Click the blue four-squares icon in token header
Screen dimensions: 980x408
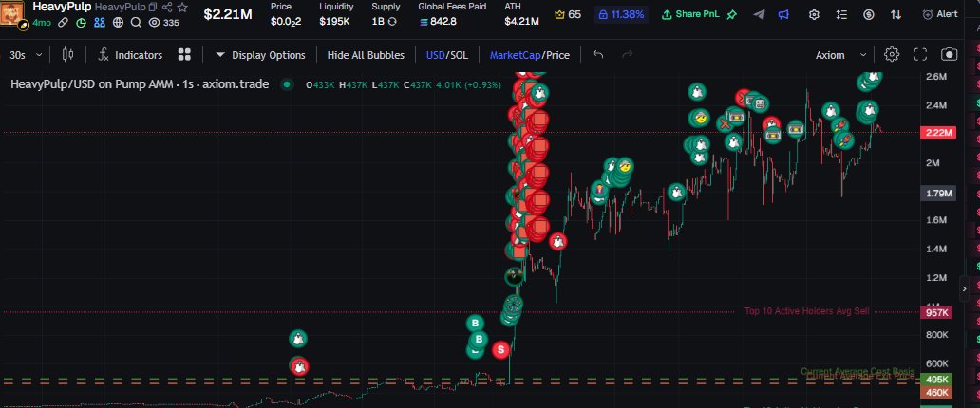pos(100,23)
